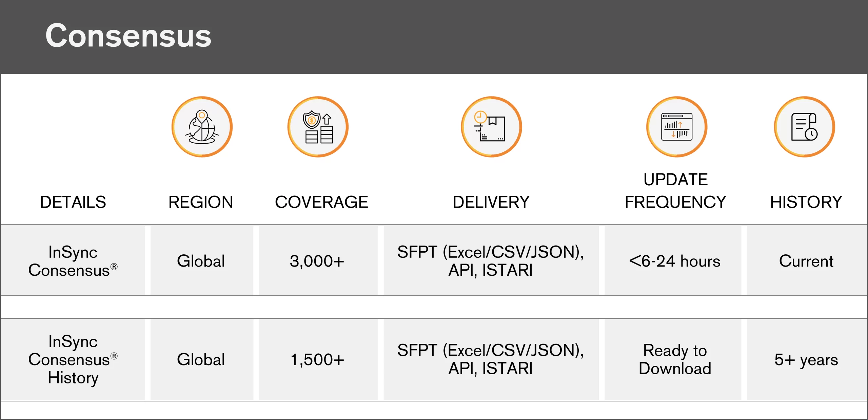Click the Update Frequency chart icon
868x420 pixels.
tap(677, 127)
